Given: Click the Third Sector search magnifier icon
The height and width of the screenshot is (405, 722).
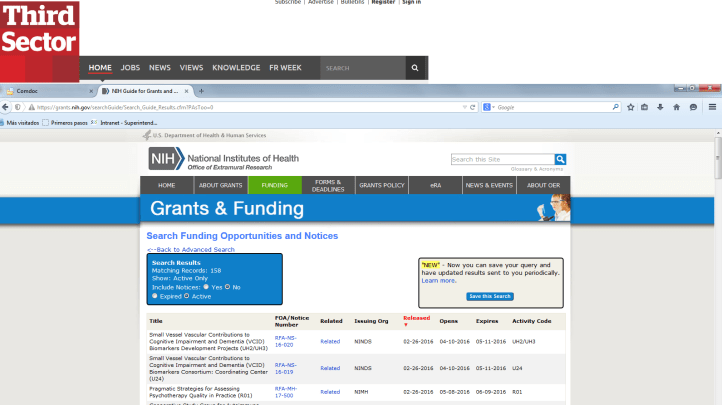Looking at the screenshot, I should (414, 68).
